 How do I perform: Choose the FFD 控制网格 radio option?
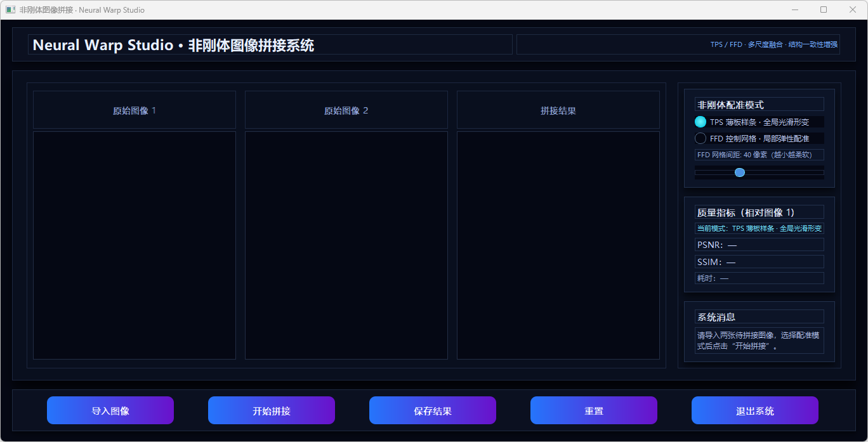click(x=700, y=138)
